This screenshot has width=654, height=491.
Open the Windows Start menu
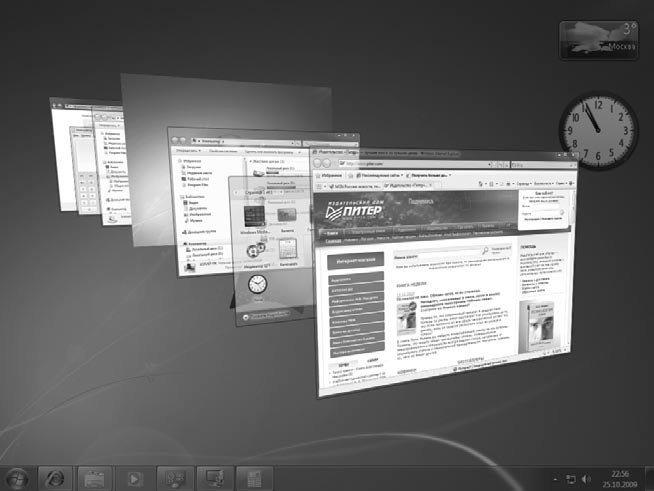(x=17, y=478)
